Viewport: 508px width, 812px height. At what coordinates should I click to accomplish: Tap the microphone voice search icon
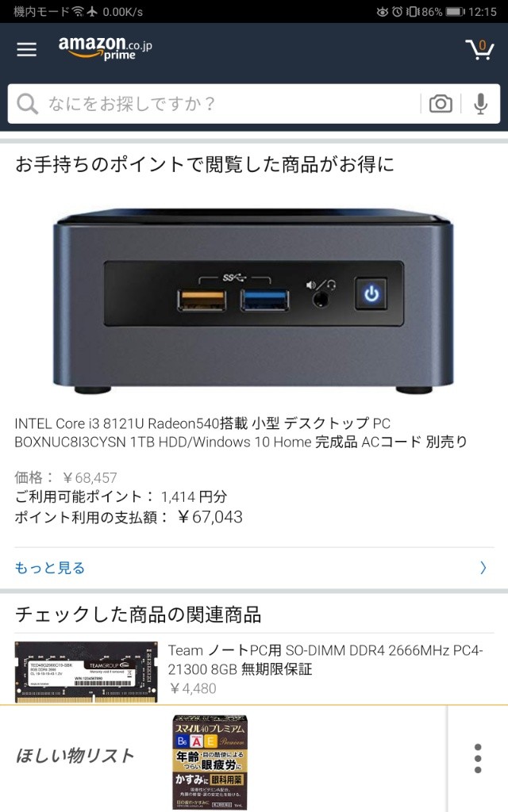[x=480, y=104]
